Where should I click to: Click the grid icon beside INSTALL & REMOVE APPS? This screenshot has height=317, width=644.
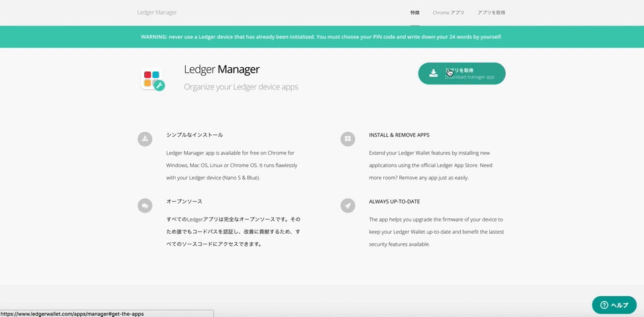point(348,139)
